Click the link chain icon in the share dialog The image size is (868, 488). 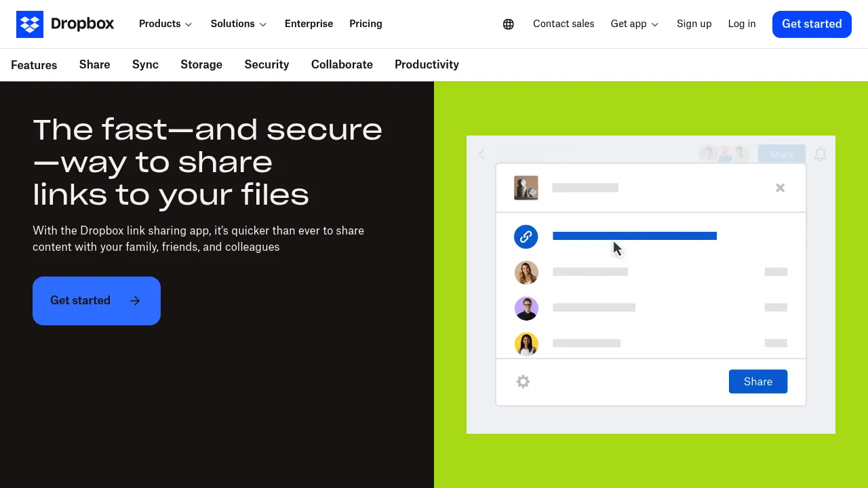coord(526,237)
